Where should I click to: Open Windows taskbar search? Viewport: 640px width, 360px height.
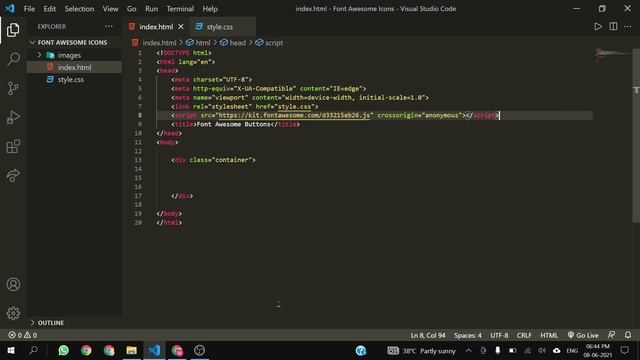[x=33, y=350]
